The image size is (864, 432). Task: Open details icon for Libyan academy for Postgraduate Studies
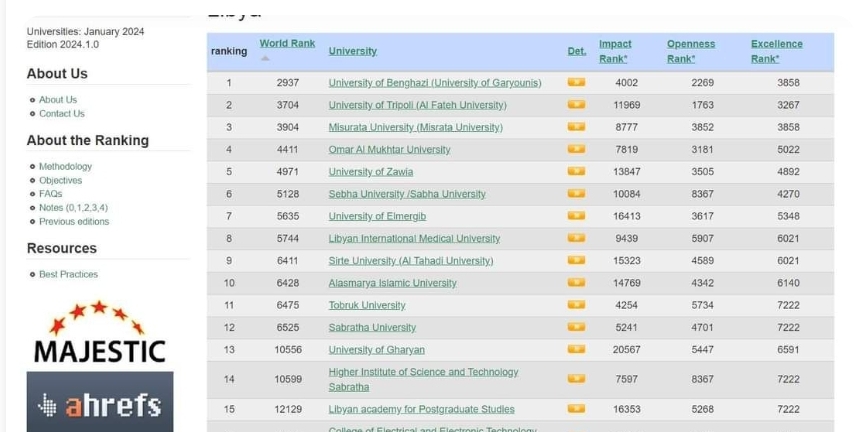point(576,409)
